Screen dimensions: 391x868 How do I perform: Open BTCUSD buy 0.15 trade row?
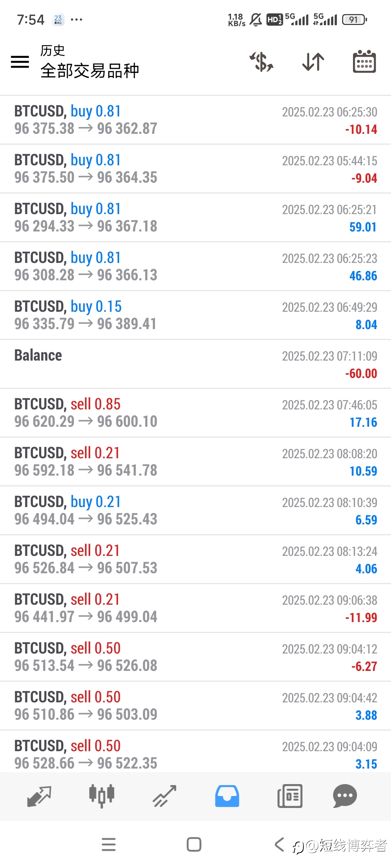point(195,315)
